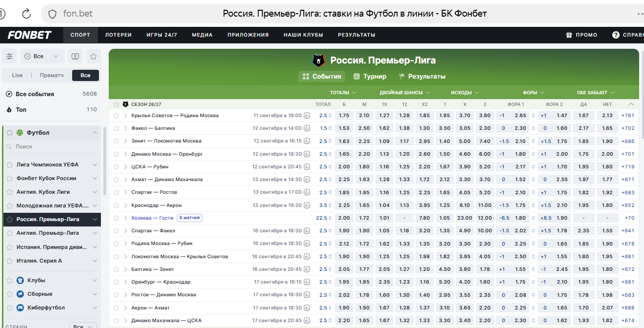Open the Хозяева — Гости event

[152, 218]
